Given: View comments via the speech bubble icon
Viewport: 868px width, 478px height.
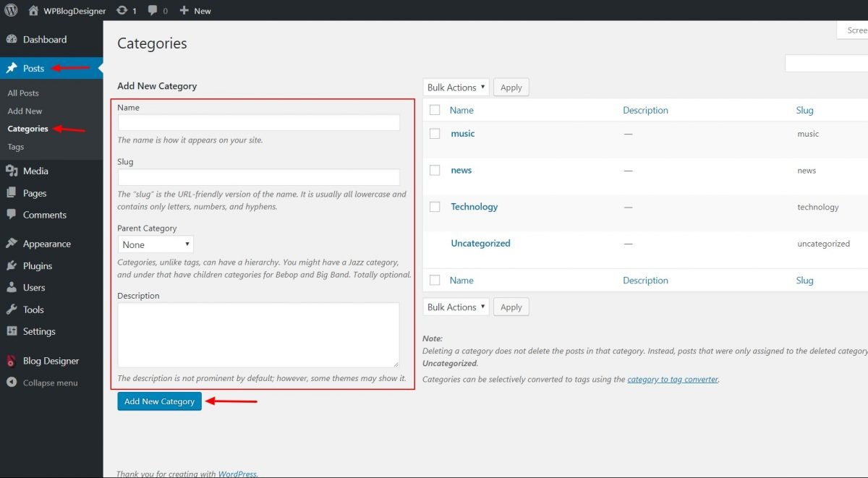Looking at the screenshot, I should tap(153, 9).
